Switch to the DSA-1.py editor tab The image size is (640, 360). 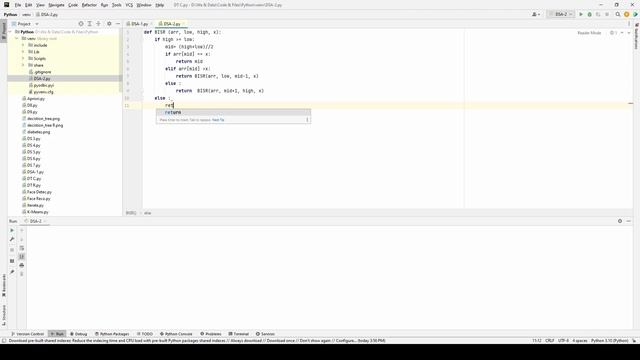pos(139,24)
